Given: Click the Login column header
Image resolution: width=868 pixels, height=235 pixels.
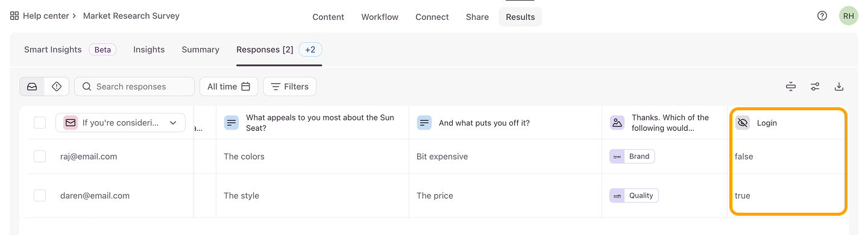Looking at the screenshot, I should [788, 123].
